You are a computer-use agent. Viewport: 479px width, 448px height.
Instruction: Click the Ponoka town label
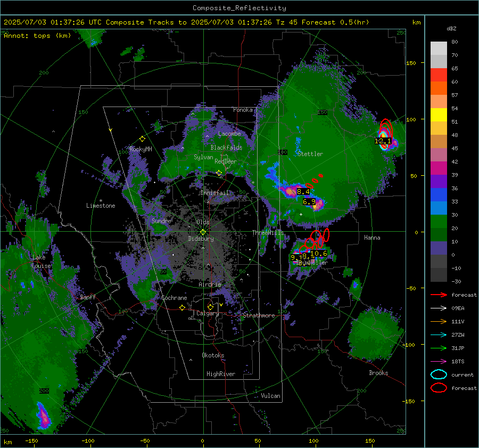[x=243, y=110]
